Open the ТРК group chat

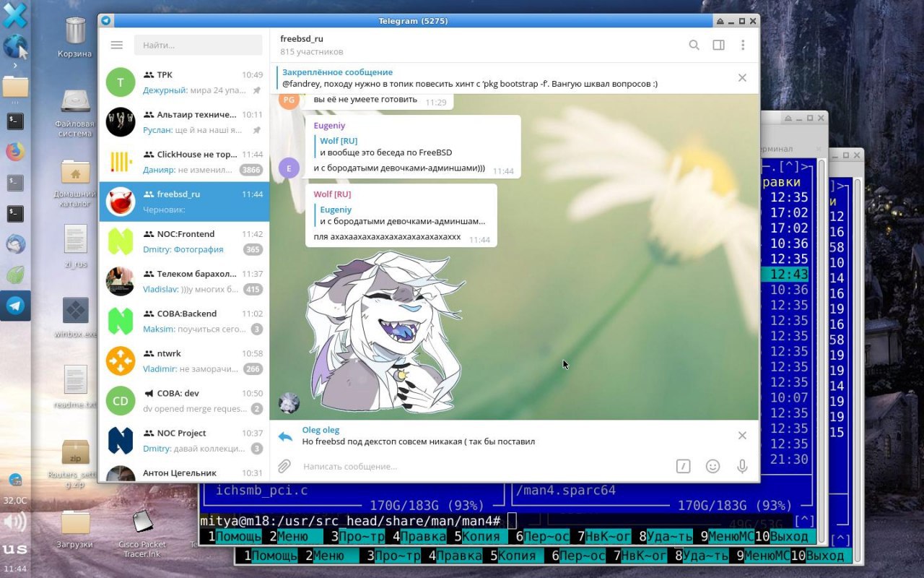[x=184, y=82]
